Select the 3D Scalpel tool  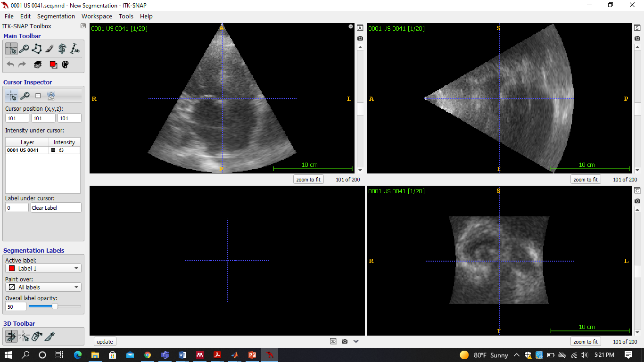[50, 336]
